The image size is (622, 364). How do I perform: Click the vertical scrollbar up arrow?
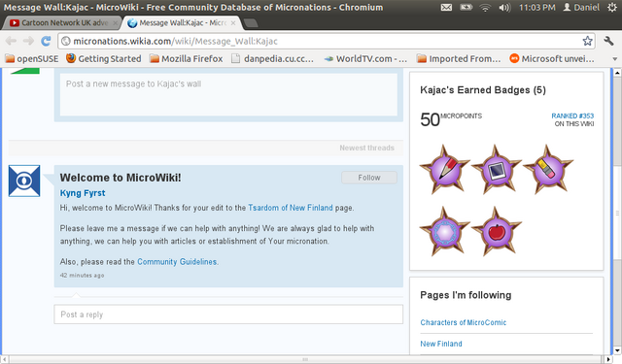tap(617, 73)
